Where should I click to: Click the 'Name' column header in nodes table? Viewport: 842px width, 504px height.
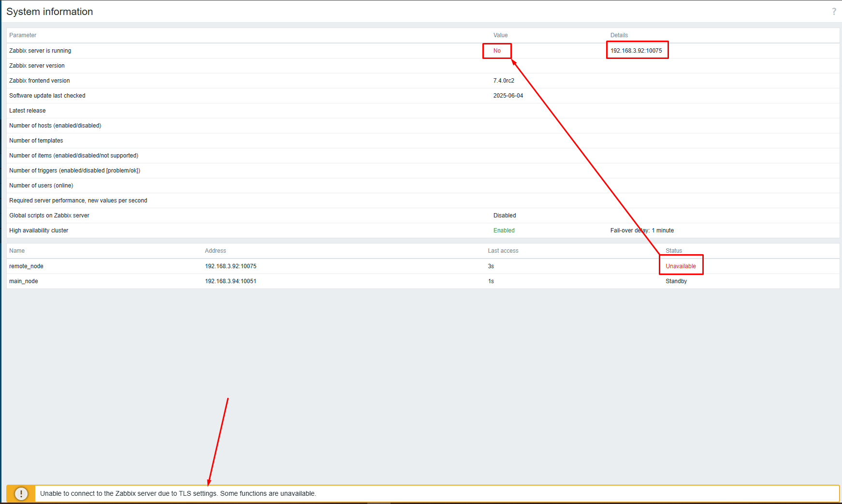pyautogui.click(x=17, y=251)
